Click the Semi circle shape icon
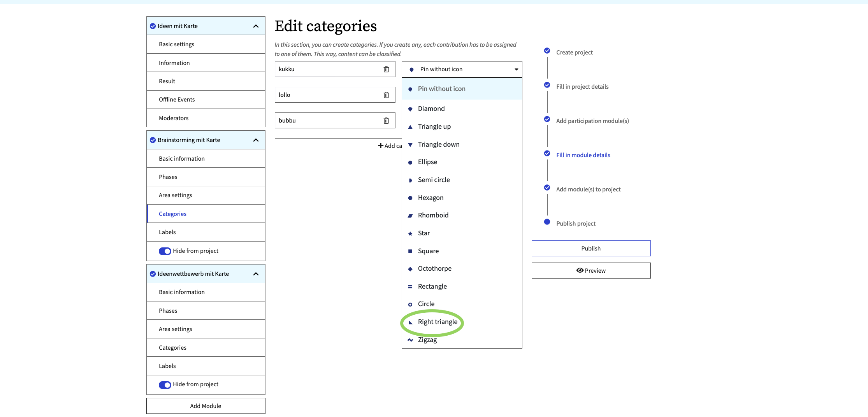Screen dimensions: 868x417 click(x=410, y=180)
